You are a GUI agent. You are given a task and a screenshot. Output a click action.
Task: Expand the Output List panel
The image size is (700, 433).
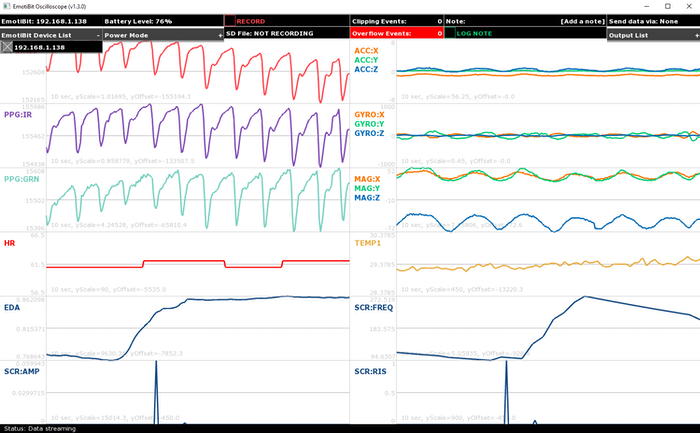tap(697, 35)
